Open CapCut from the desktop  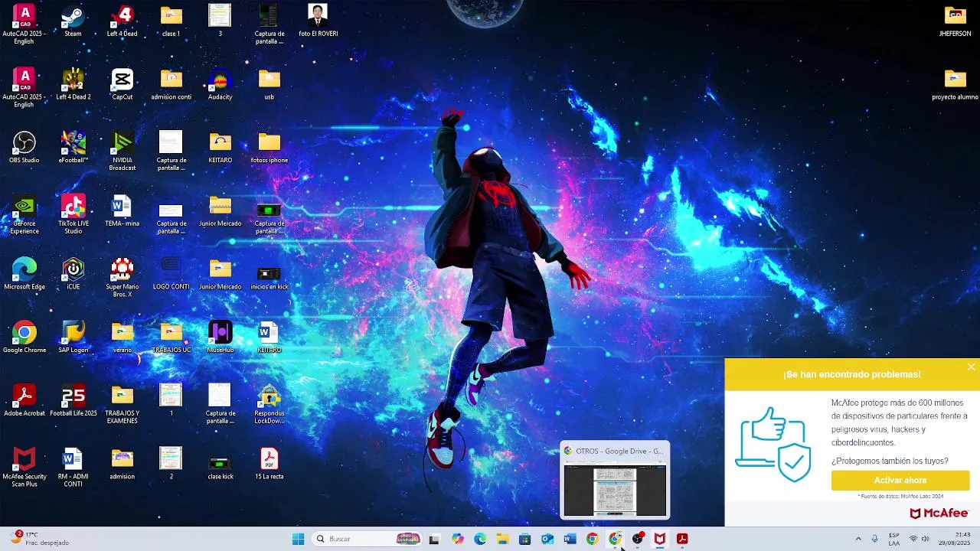122,84
